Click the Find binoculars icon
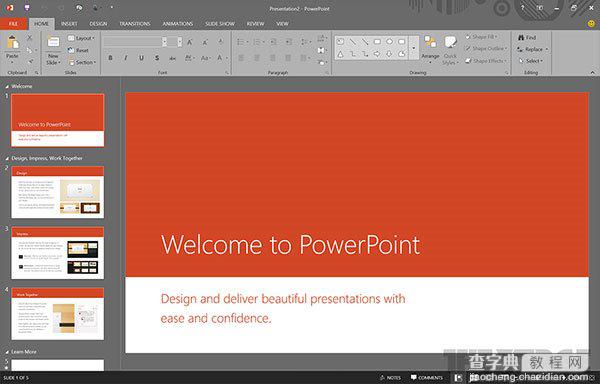Viewport: 600px width, 384px height. [x=521, y=37]
